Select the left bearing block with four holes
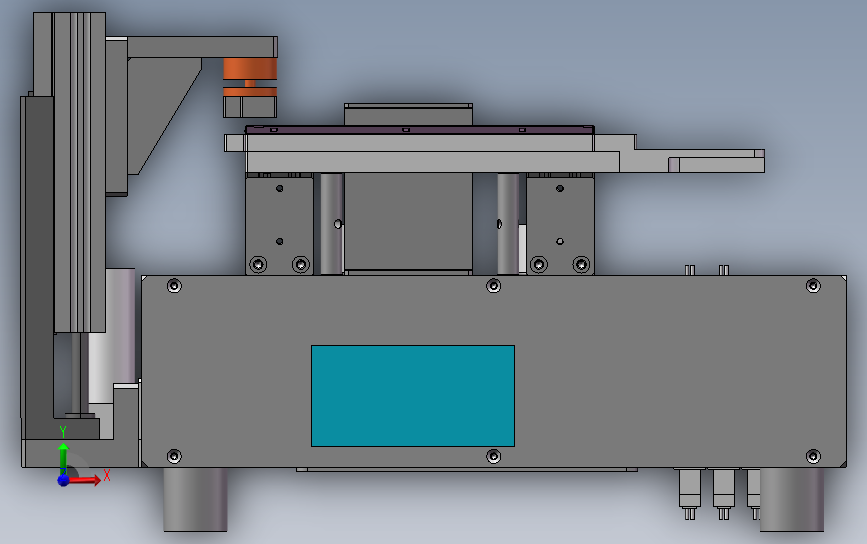The width and height of the screenshot is (867, 544). pos(279,224)
